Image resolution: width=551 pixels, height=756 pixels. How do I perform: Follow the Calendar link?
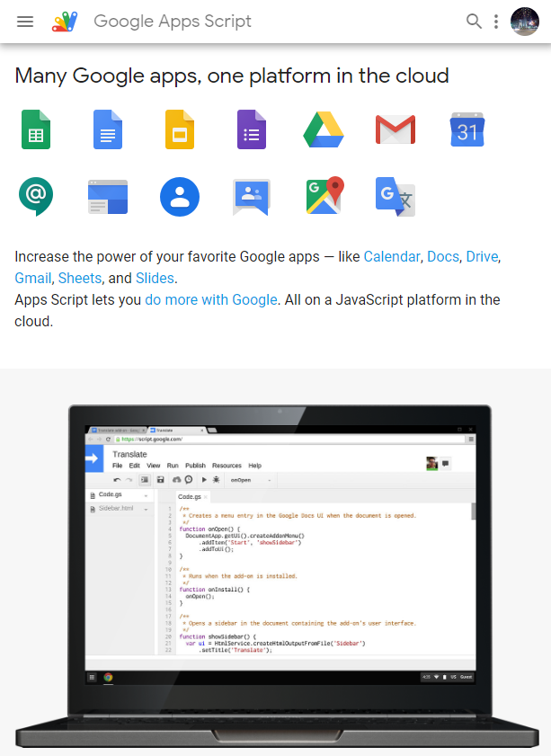point(391,256)
